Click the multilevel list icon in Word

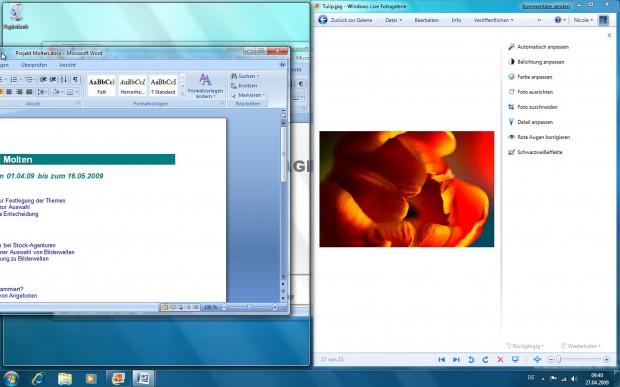pyautogui.click(x=29, y=79)
